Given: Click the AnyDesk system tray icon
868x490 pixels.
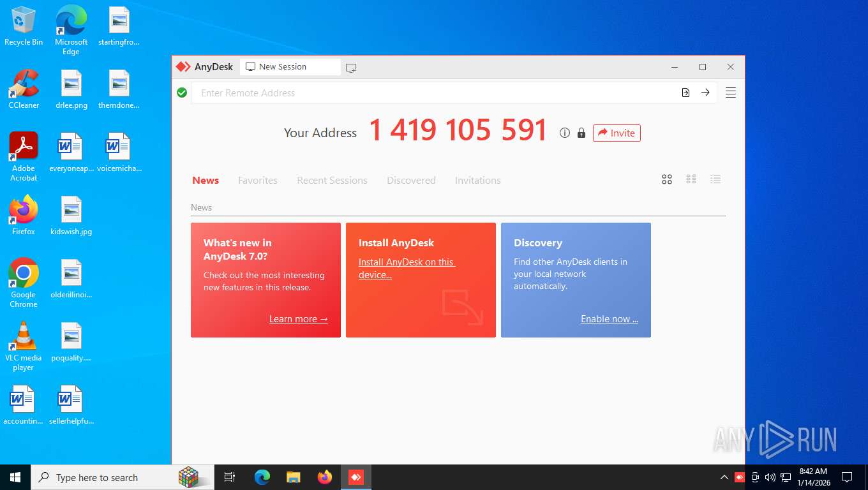Looking at the screenshot, I should pos(740,477).
